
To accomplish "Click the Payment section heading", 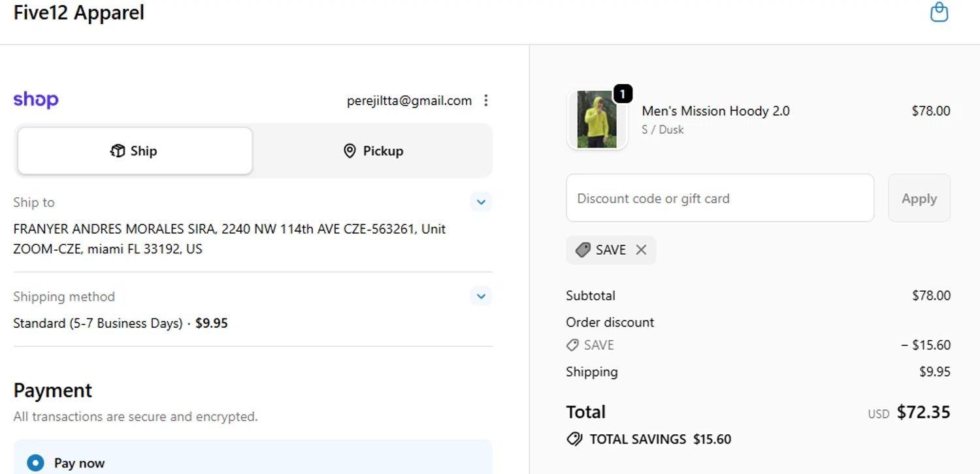I will 53,390.
